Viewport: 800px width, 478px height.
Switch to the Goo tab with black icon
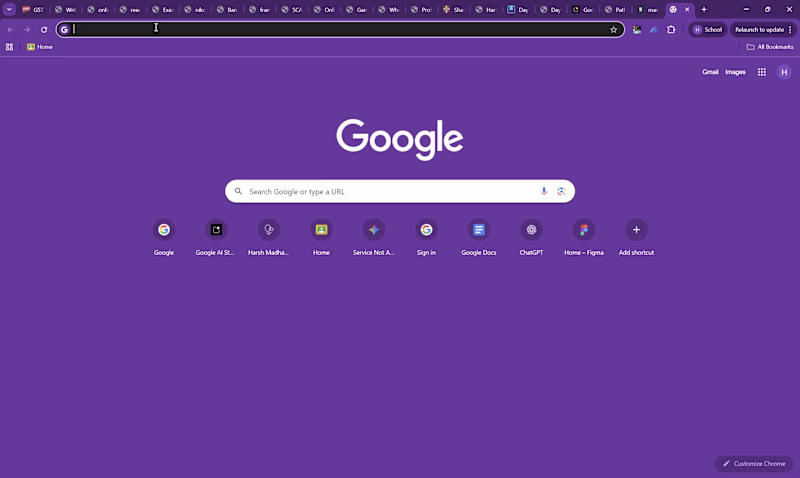click(x=583, y=9)
